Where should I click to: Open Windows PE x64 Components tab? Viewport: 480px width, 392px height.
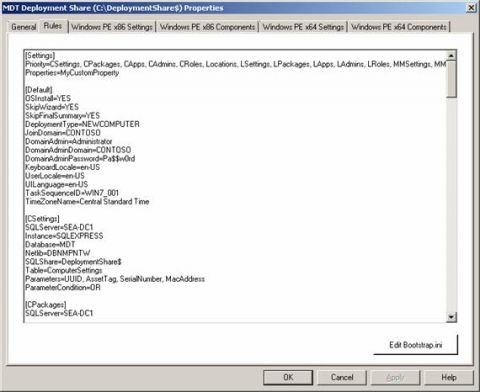click(399, 27)
